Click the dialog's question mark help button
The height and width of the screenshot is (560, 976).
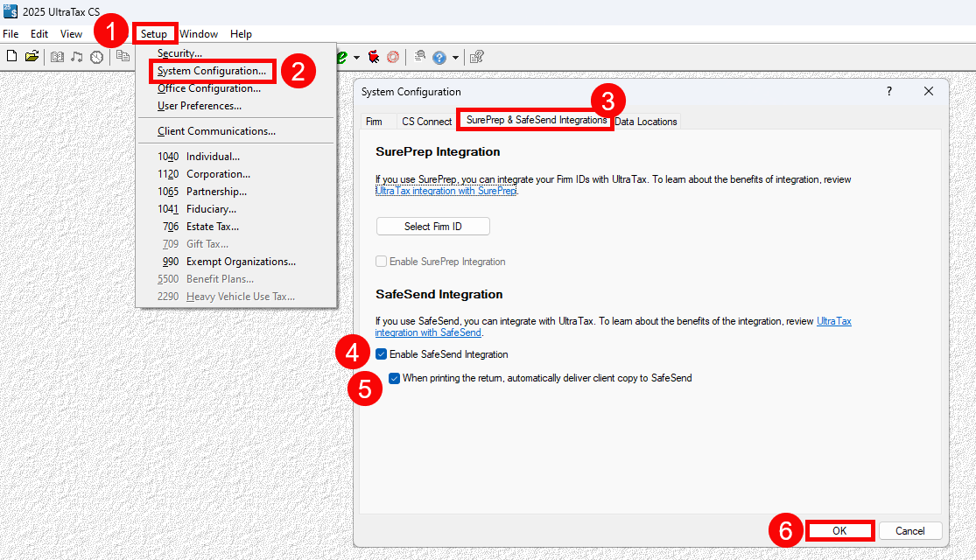(x=889, y=92)
